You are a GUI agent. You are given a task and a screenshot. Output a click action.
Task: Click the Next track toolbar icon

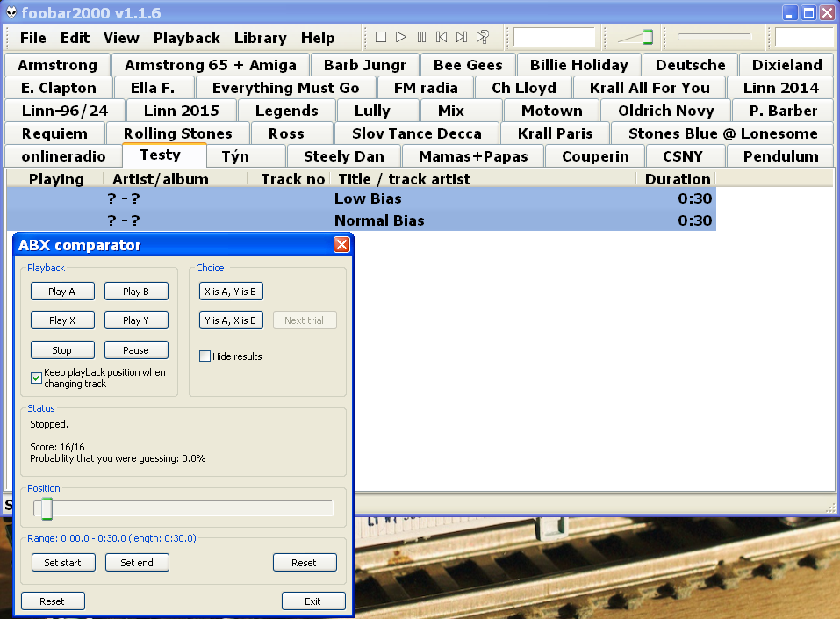(461, 37)
